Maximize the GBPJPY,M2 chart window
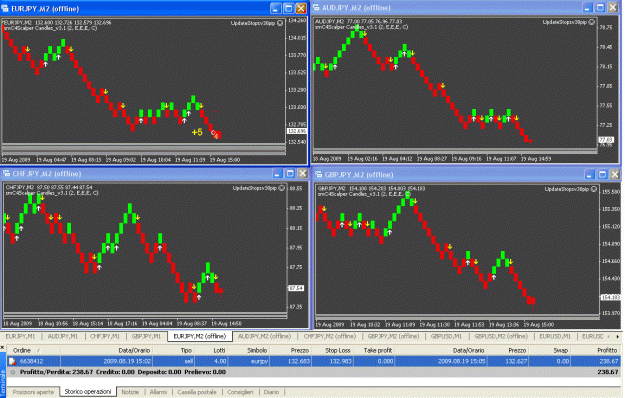Screen dimensions: 625x398 (x=602, y=174)
